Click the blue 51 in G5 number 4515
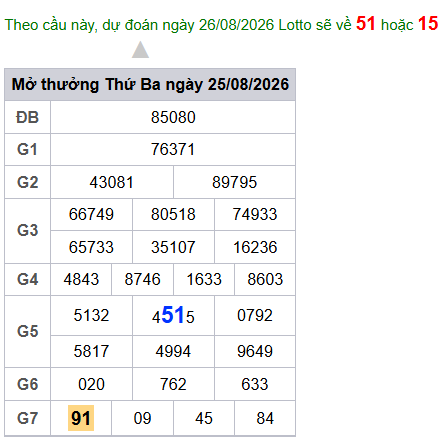 pos(173,315)
